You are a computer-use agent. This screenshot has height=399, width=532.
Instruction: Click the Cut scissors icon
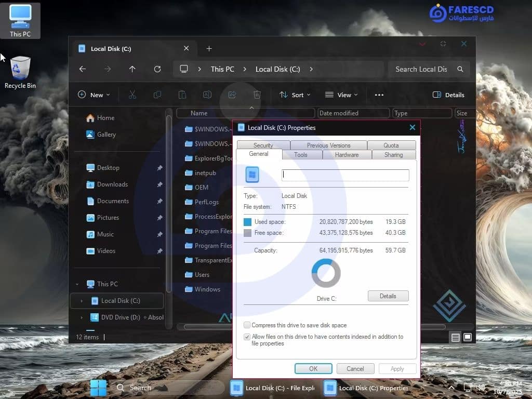(x=132, y=95)
